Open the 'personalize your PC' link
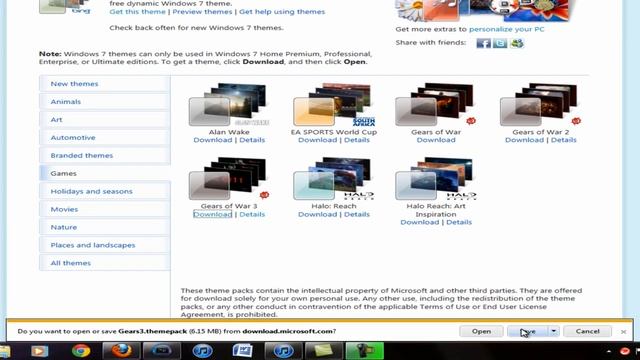The image size is (640, 360). [x=507, y=29]
